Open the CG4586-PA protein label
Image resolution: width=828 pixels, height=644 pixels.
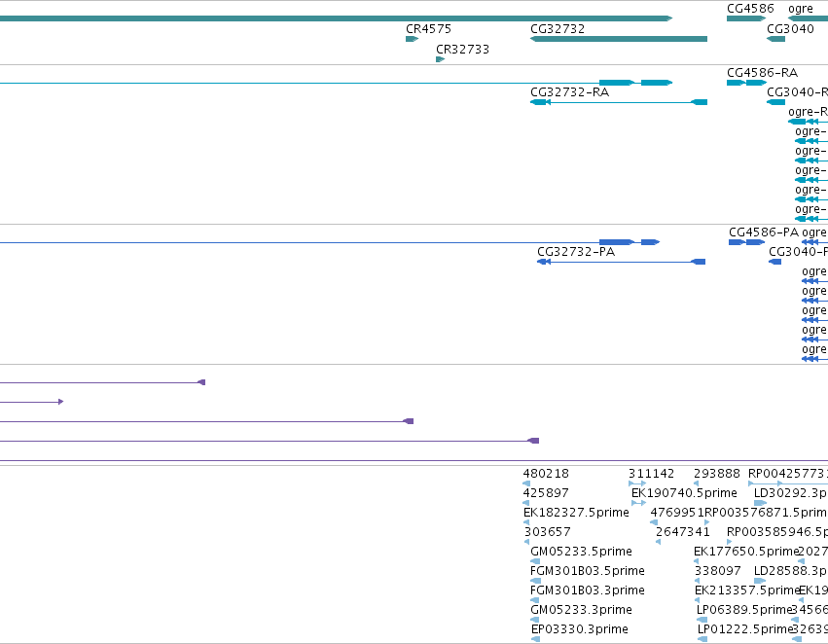764,233
